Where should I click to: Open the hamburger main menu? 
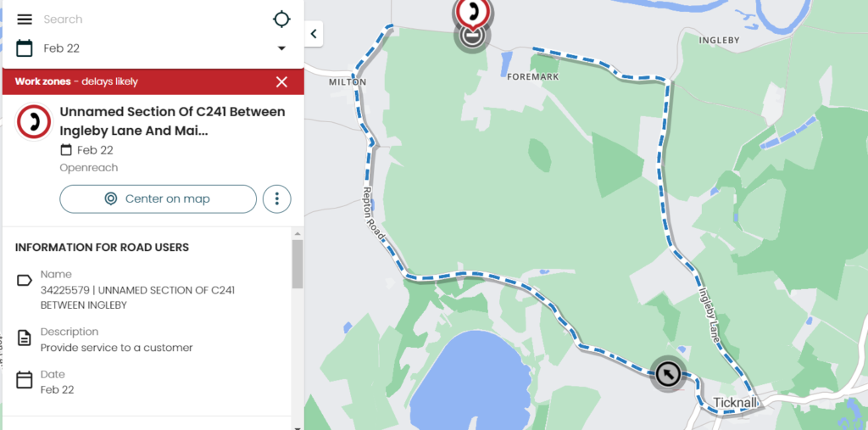[x=25, y=20]
